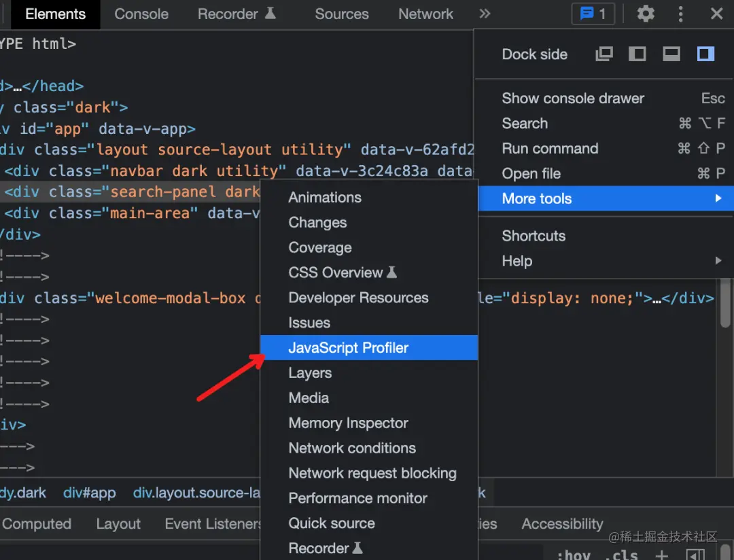Open the Animations tool

pyautogui.click(x=369, y=198)
